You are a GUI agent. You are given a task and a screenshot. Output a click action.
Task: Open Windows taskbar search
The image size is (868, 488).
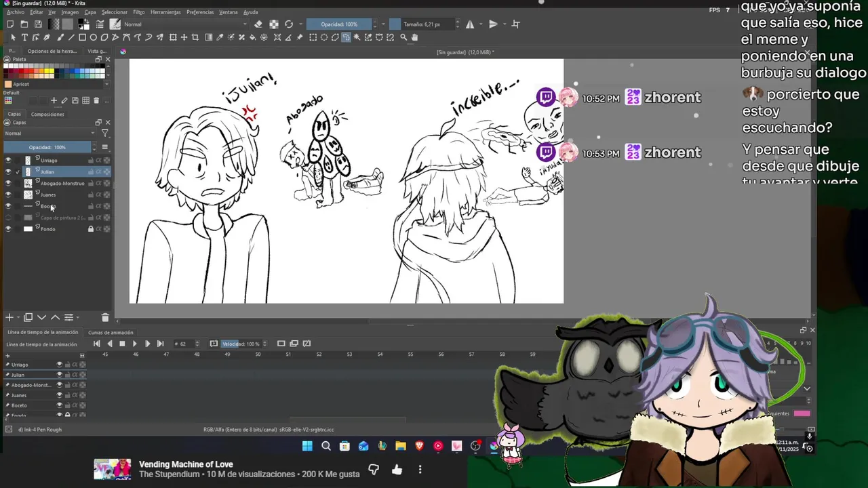tap(326, 446)
